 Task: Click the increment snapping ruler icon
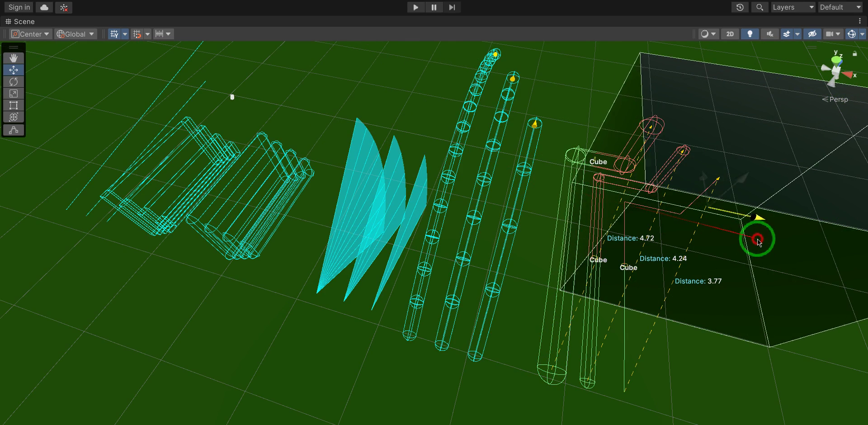pos(159,34)
